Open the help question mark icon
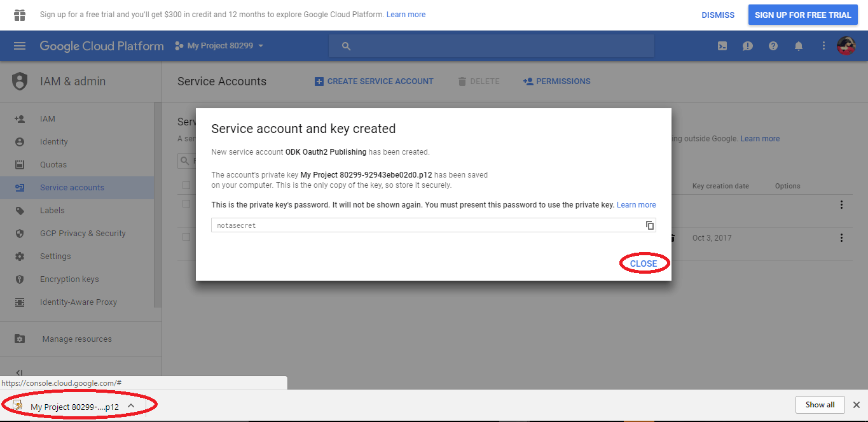This screenshot has width=868, height=422. coord(773,46)
